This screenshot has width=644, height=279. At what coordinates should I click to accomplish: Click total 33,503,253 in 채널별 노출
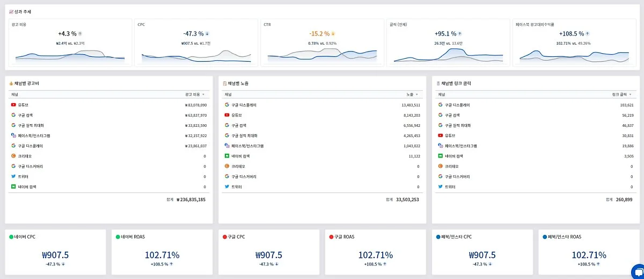407,199
